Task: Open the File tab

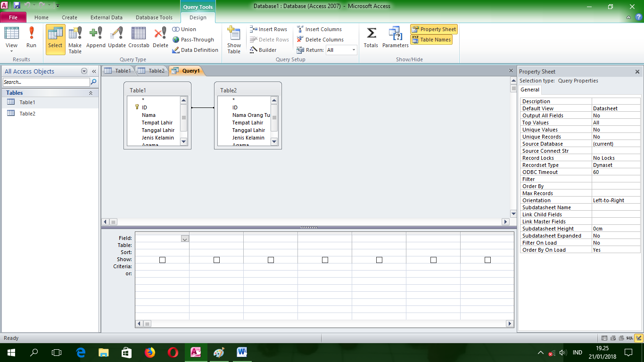Action: [13, 16]
